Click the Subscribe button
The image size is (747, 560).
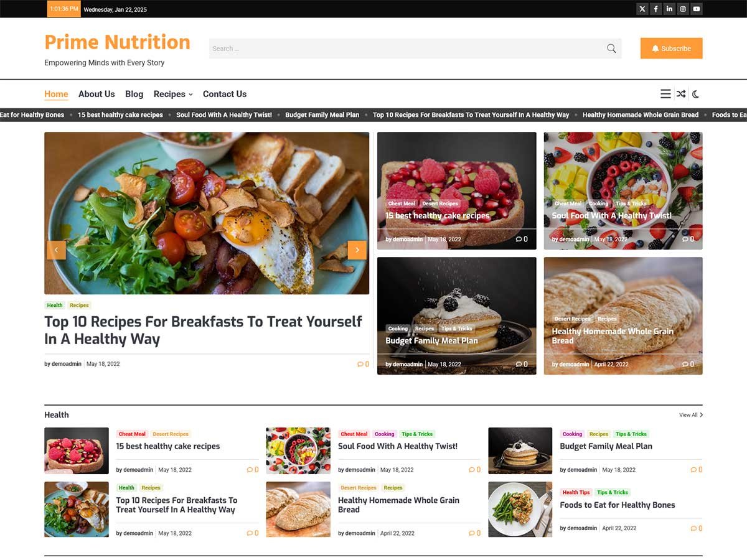click(671, 49)
